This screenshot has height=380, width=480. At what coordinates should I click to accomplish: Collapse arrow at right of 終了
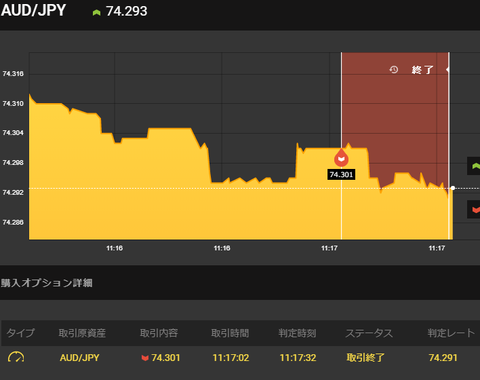point(447,70)
